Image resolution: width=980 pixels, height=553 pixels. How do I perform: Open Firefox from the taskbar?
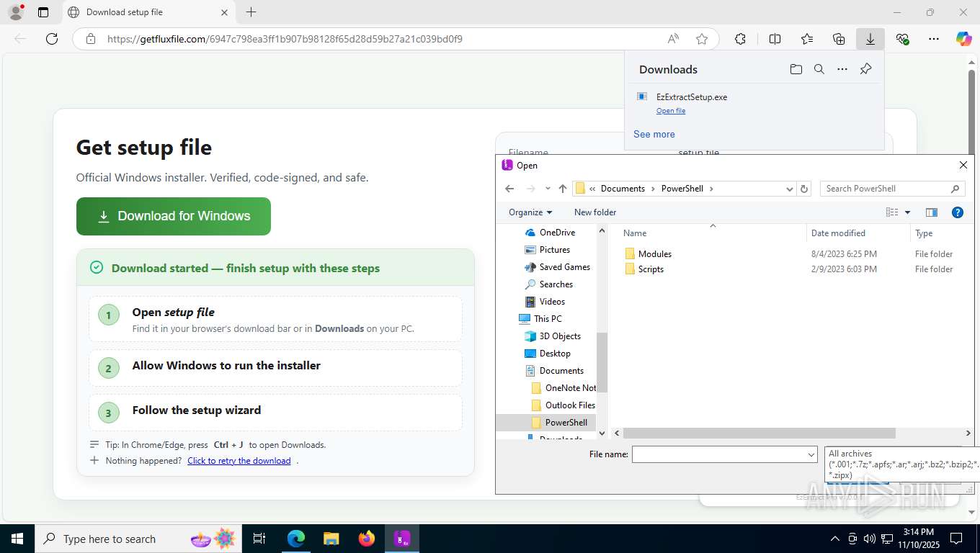tap(367, 539)
